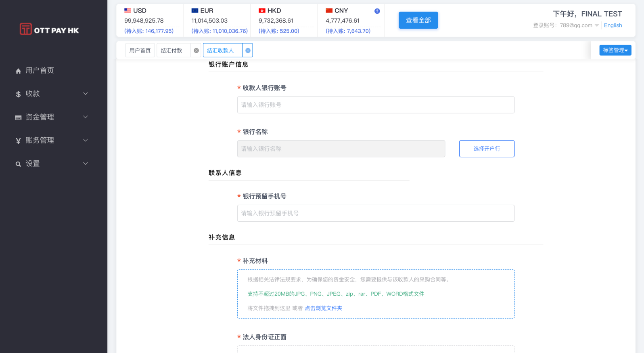Close the 结汇收款人 tab
This screenshot has width=644, height=353.
pos(248,50)
